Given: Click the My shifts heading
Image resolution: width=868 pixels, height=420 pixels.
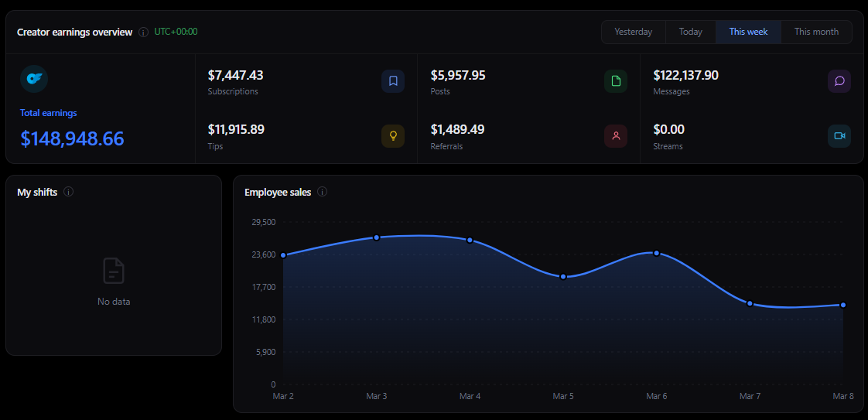Looking at the screenshot, I should (37, 192).
